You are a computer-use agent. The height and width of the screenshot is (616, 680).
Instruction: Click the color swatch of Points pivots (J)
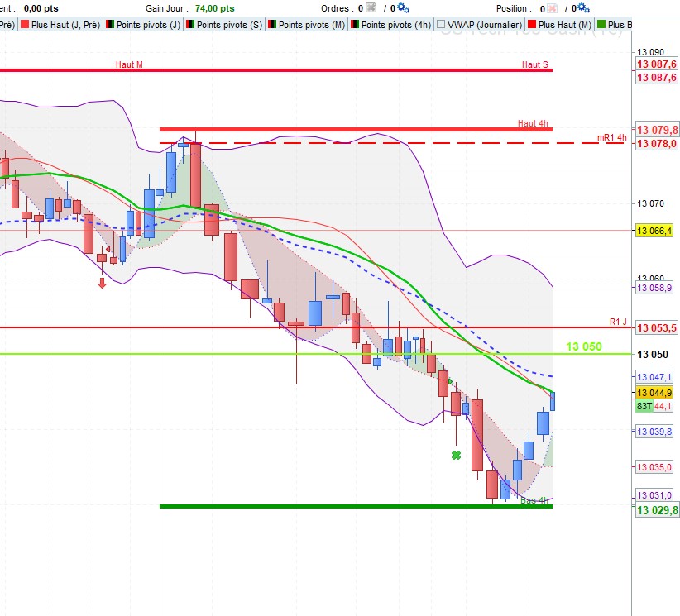coord(110,24)
